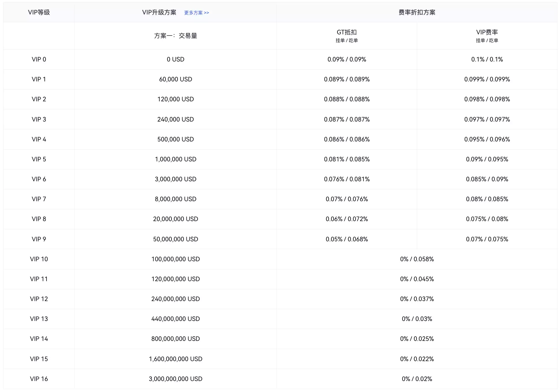Image resolution: width=560 pixels, height=392 pixels.
Task: Select the 方案一：交易量 subheader
Action: [176, 36]
